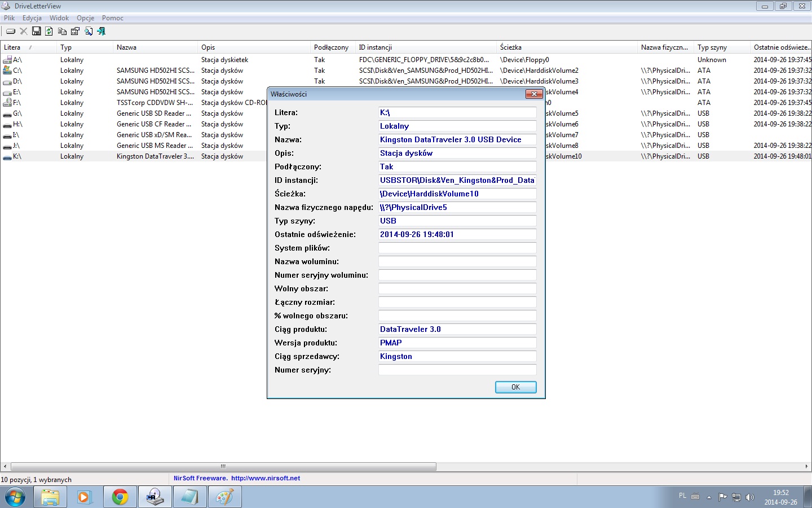Image resolution: width=812 pixels, height=508 pixels.
Task: Click the Ciąg produktu field
Action: click(x=457, y=329)
